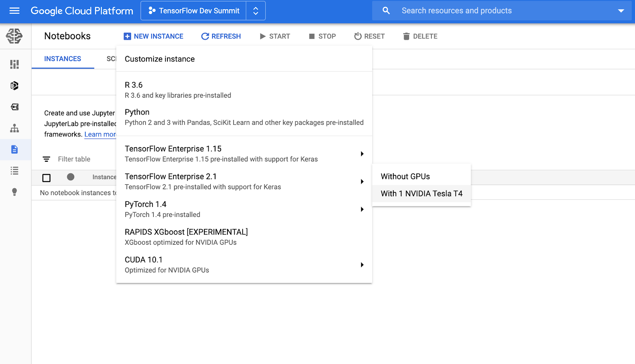
Task: Expand the PyTorch 1.4 submenu arrow
Action: (x=362, y=209)
